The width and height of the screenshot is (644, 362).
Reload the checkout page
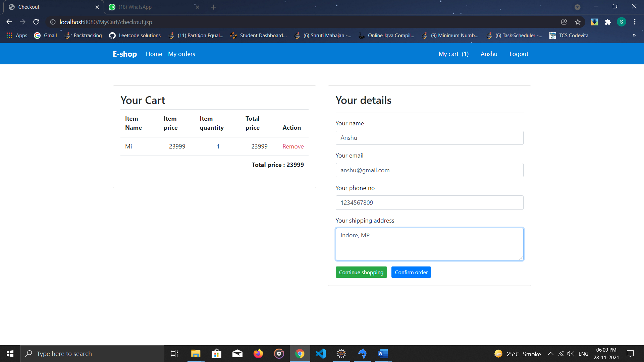click(x=36, y=22)
